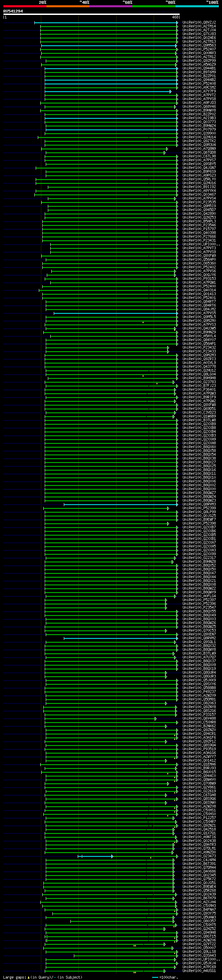The image size is (222, 980).
Task: Click query end position label 468
Action: tap(175, 17)
